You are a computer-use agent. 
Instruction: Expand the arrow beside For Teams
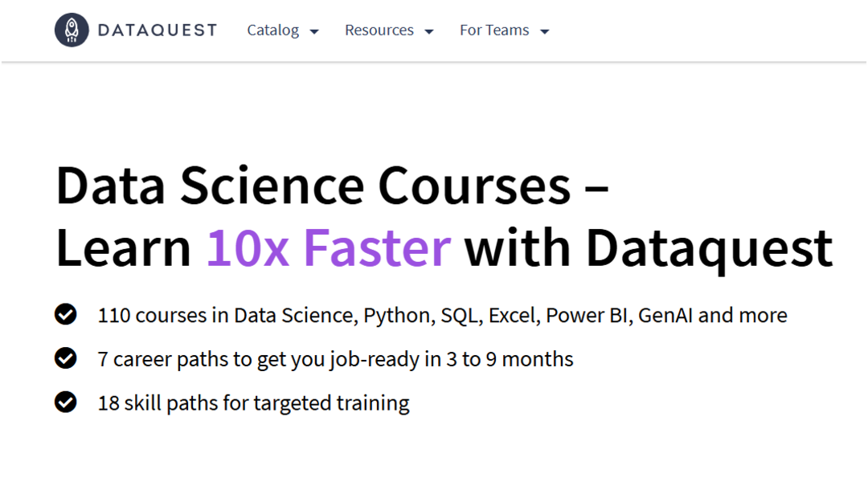coord(545,31)
